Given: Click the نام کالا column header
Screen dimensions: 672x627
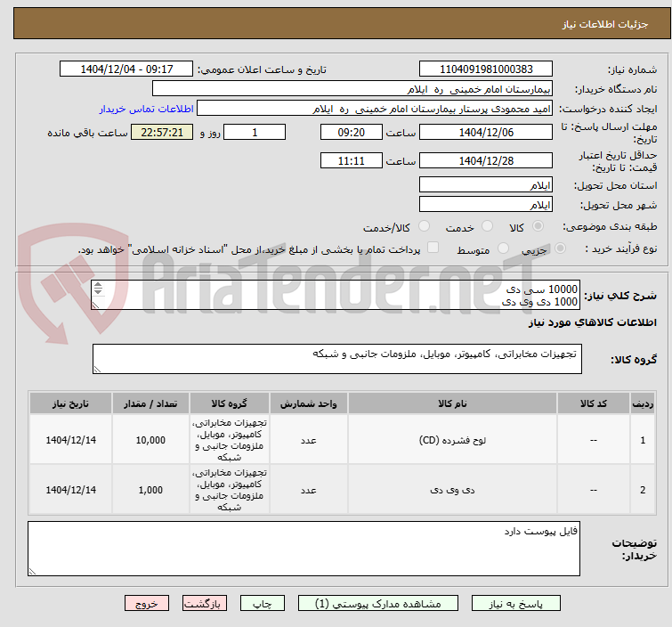Looking at the screenshot, I should 452,403.
